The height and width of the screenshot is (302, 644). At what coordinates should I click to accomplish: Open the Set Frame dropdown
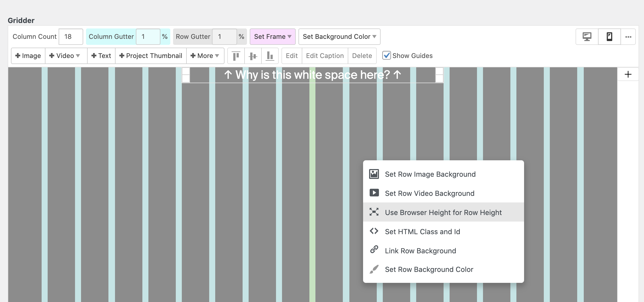pos(272,37)
